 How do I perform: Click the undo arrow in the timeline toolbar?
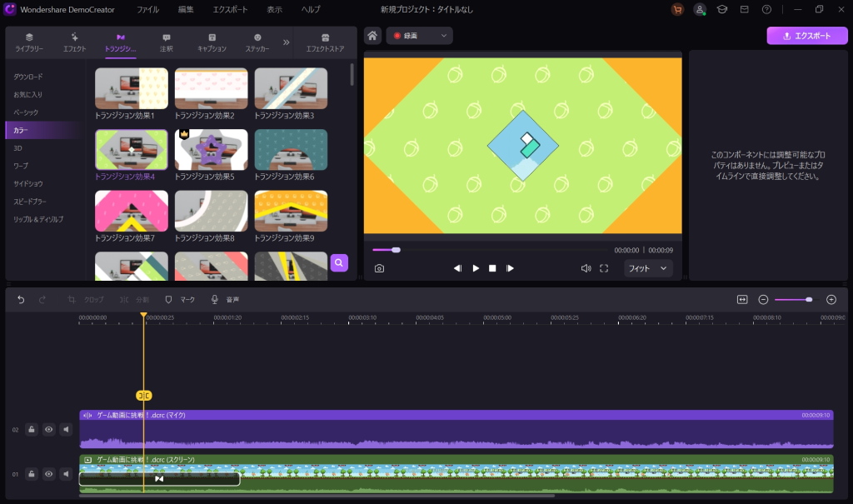tap(21, 299)
